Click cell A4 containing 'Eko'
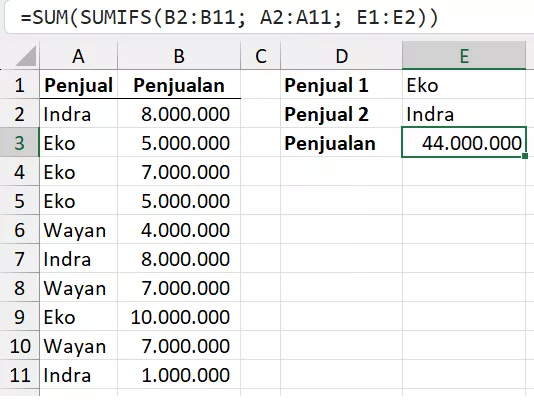The height and width of the screenshot is (400, 534). pos(78,172)
